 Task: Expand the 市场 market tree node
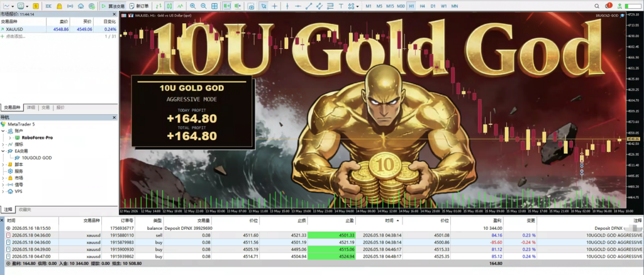[3, 178]
